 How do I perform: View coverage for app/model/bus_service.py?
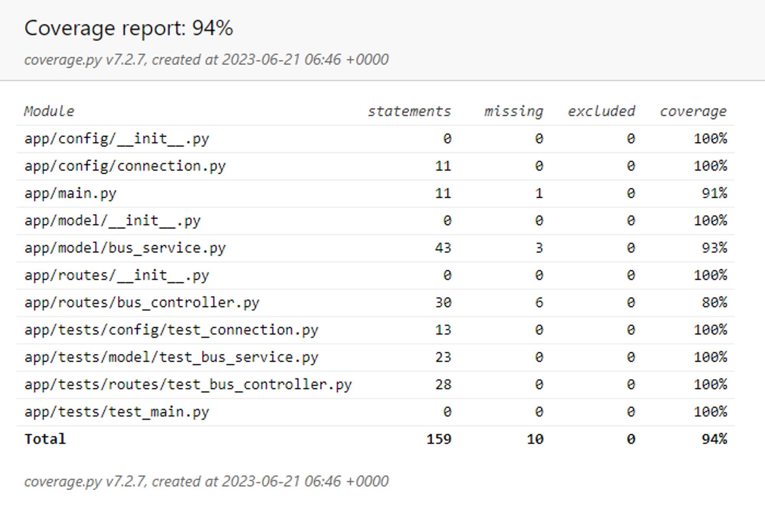coord(125,248)
